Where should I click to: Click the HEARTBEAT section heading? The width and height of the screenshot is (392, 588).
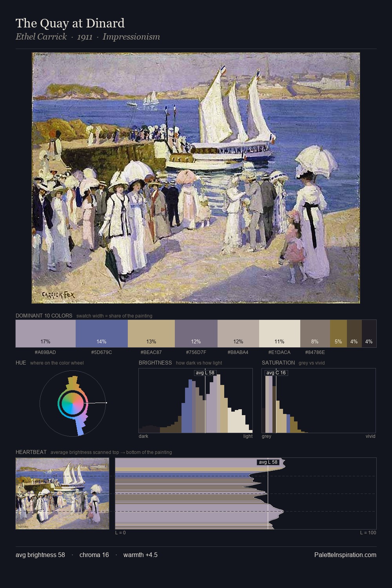(31, 452)
